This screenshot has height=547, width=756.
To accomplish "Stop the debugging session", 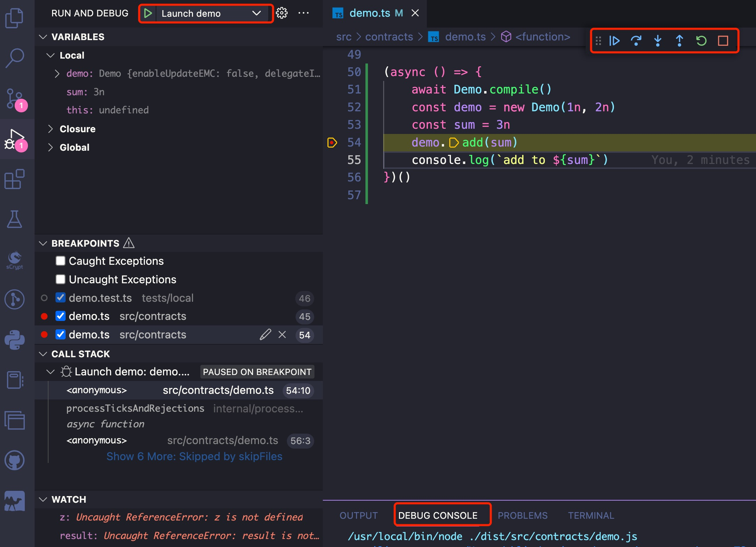I will 723,41.
